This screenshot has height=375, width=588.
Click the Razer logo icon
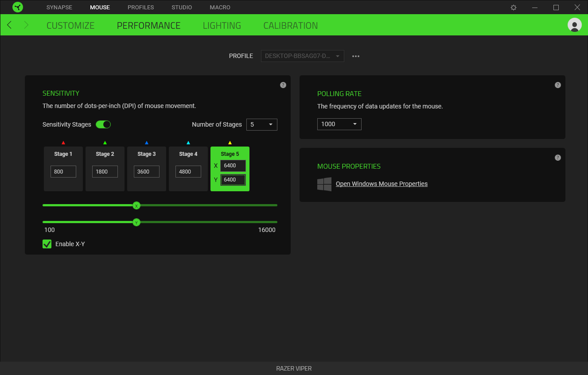(x=18, y=7)
